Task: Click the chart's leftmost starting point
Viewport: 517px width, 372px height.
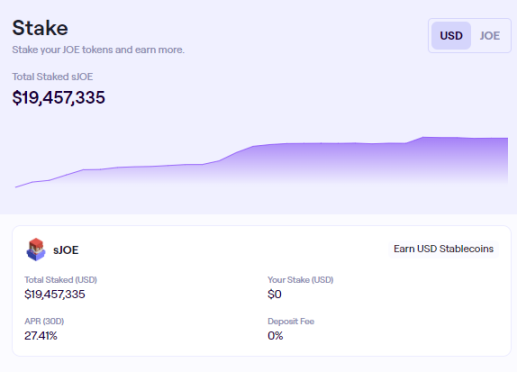Action: pos(16,187)
